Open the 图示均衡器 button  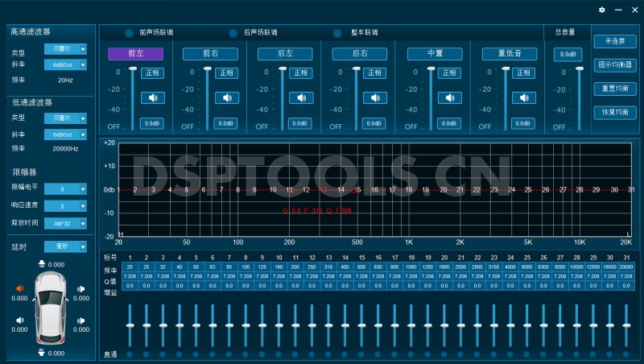(x=615, y=65)
